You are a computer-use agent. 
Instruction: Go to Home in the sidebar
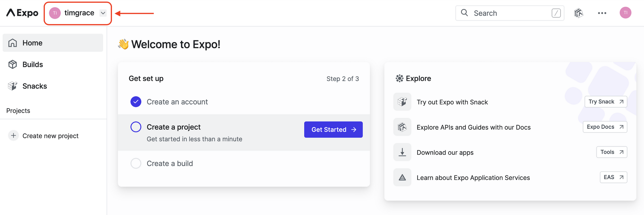pyautogui.click(x=53, y=43)
